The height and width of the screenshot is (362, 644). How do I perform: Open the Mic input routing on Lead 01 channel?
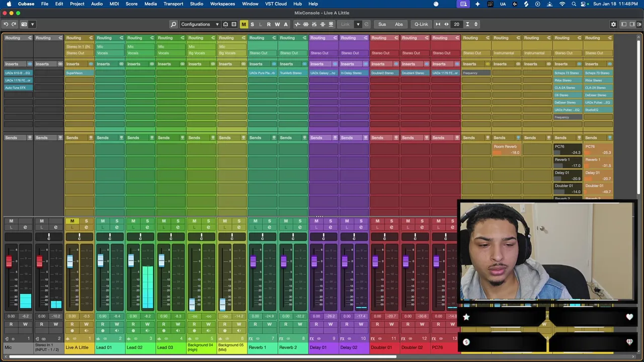(x=110, y=47)
